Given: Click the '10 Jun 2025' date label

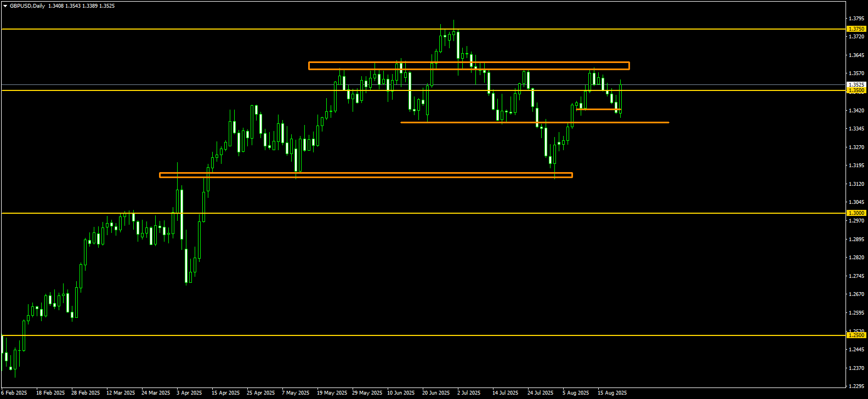Looking at the screenshot, I should tap(401, 393).
